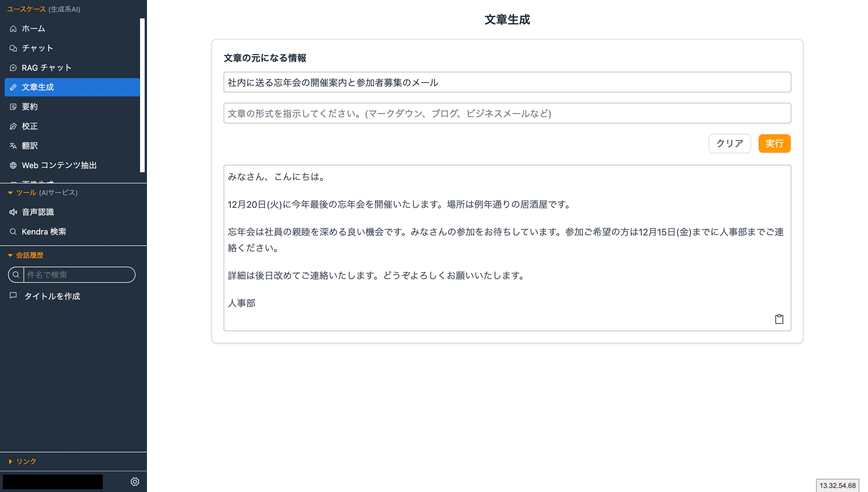The height and width of the screenshot is (492, 868).
Task: Click the search icon in conversation history box
Action: (16, 275)
